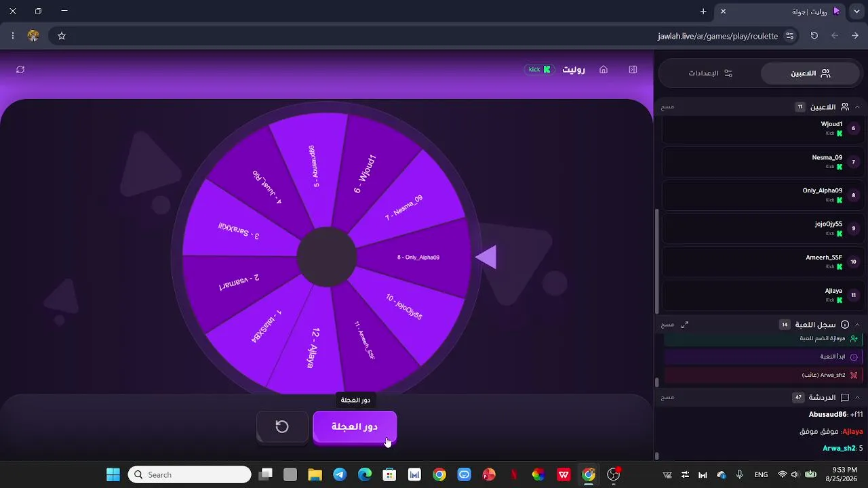This screenshot has height=488, width=868.
Task: Open Microsoft Edge from the taskbar
Action: 365,474
